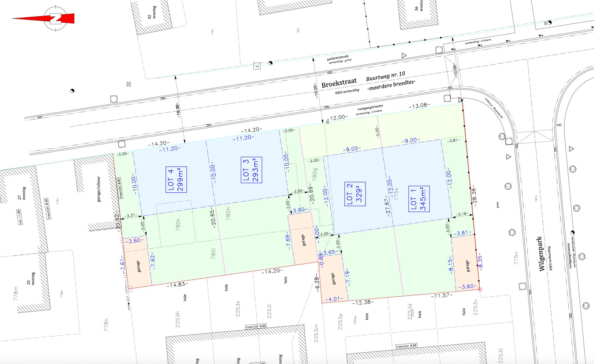Click the -27.67- lot depth dimension
The image size is (594, 364).
tap(387, 206)
